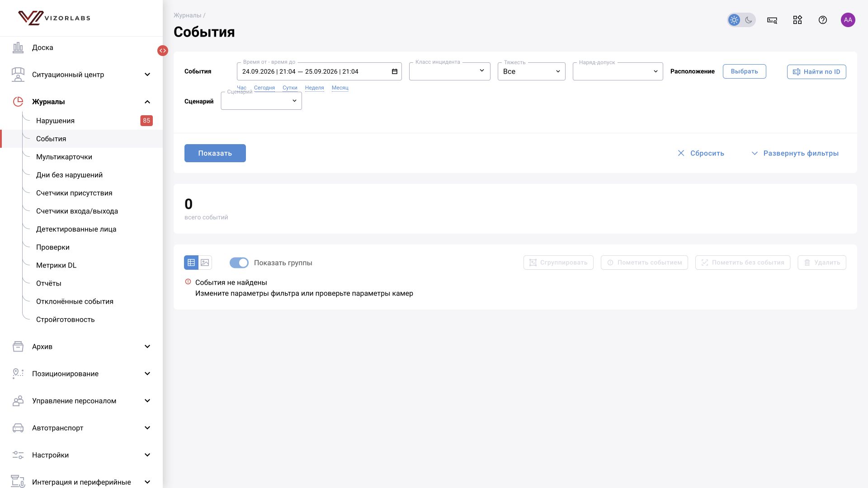Image resolution: width=868 pixels, height=488 pixels.
Task: Open the widgets grid icon in header
Action: pos(797,20)
